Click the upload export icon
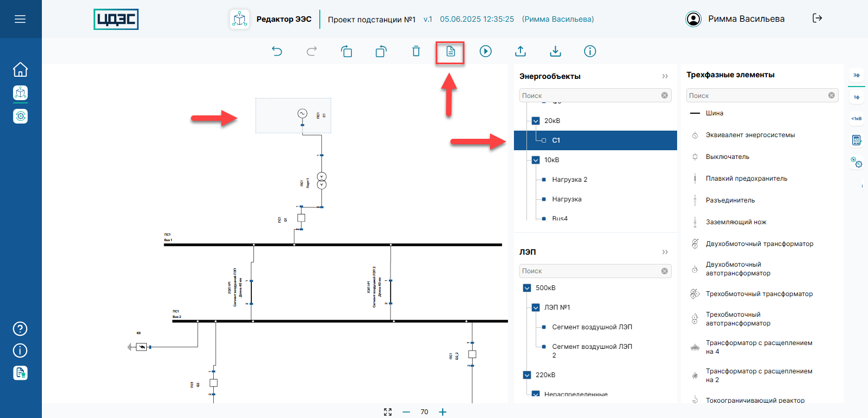868x418 pixels. (520, 51)
